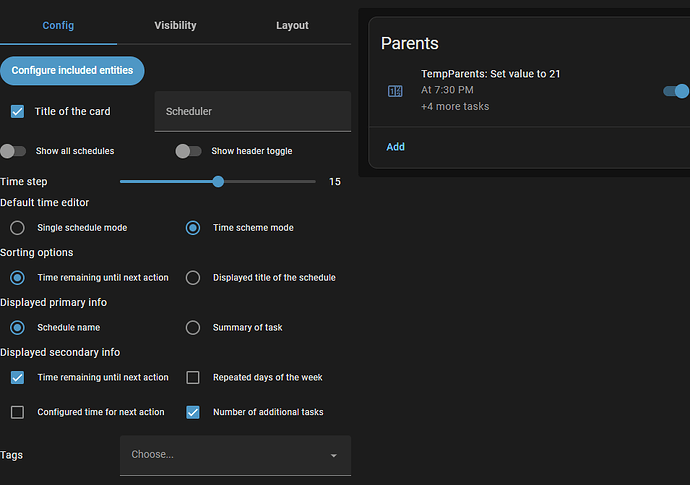Click the TempParents schedule entity icon

coord(395,91)
